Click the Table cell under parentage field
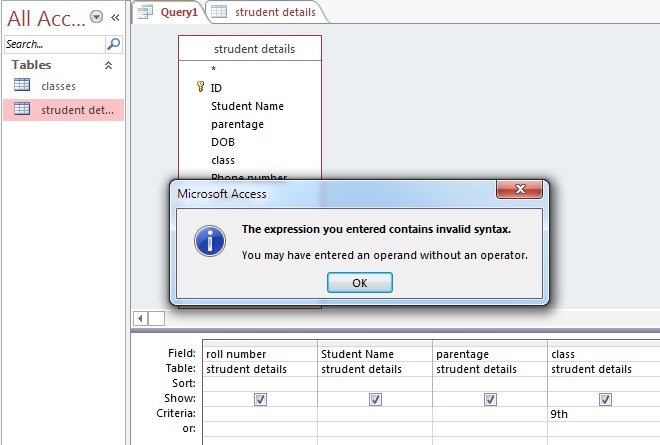 (490, 369)
